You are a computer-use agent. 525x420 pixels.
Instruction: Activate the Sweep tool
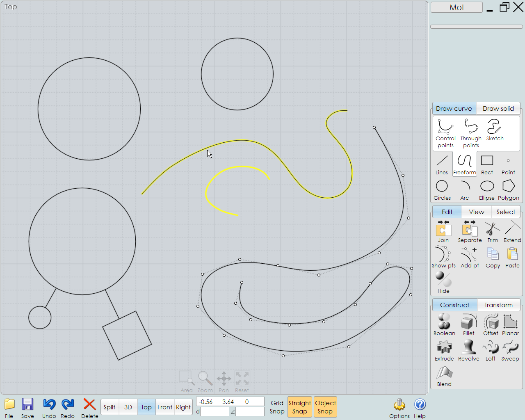pyautogui.click(x=510, y=349)
